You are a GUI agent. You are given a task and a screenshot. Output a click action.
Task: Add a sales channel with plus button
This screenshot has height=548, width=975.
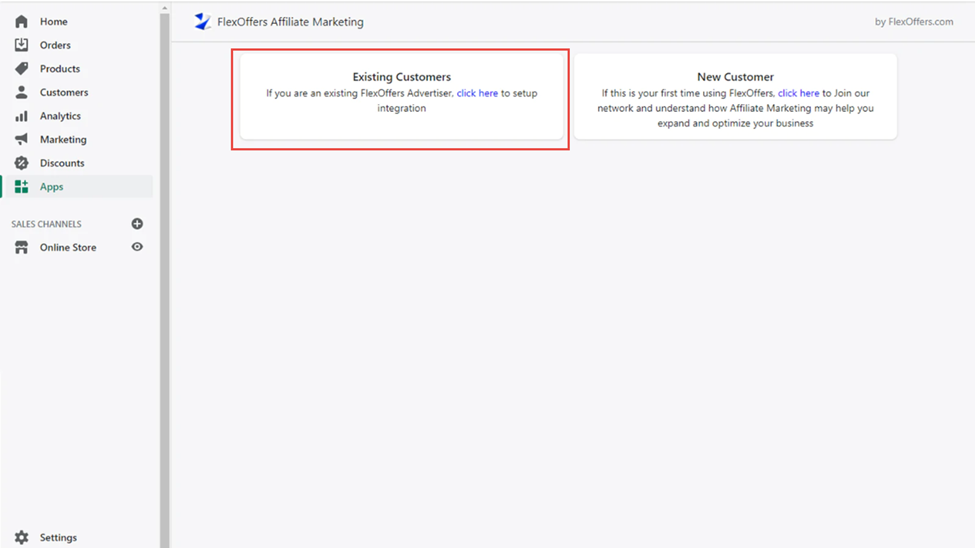tap(137, 224)
